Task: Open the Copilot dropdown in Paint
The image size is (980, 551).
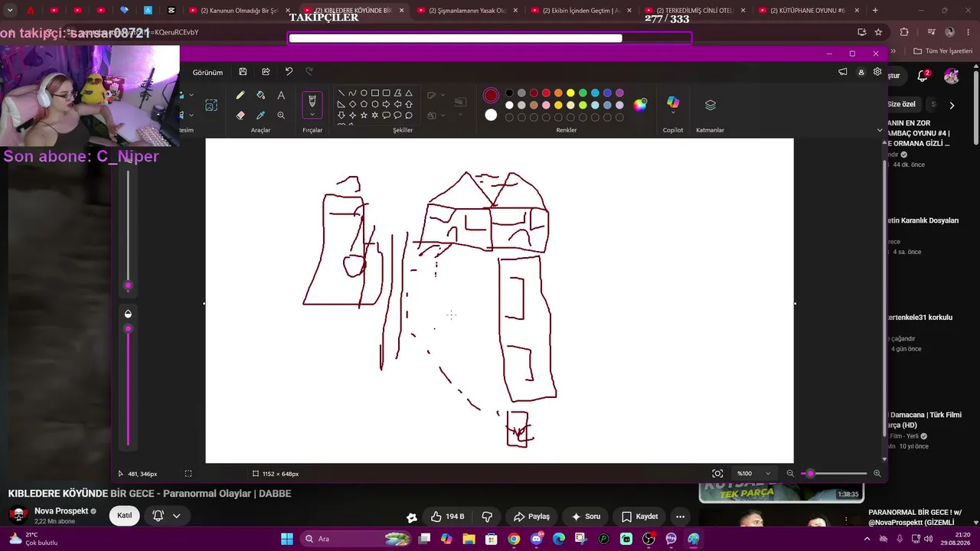Action: (x=673, y=114)
